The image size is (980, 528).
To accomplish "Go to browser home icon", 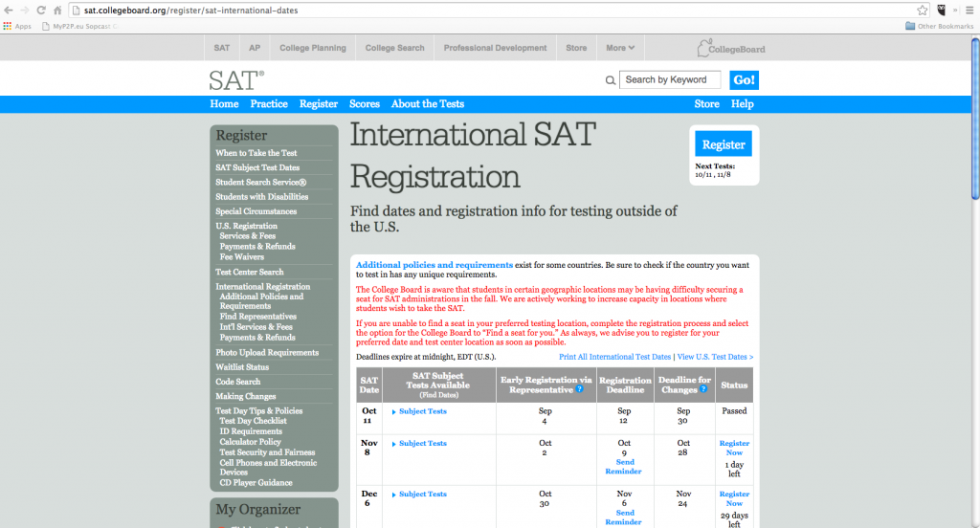I will click(57, 10).
